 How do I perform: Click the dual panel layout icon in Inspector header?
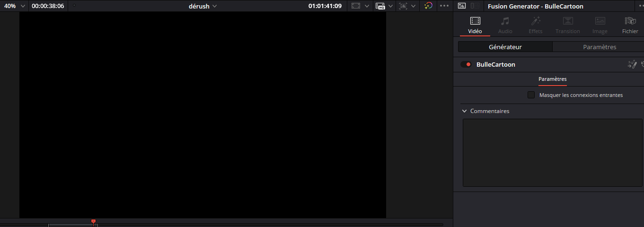pos(475,6)
